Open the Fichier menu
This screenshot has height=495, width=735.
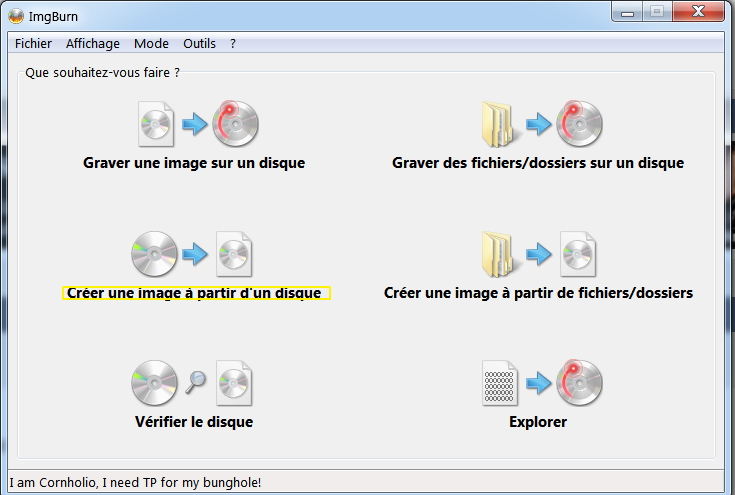click(33, 44)
